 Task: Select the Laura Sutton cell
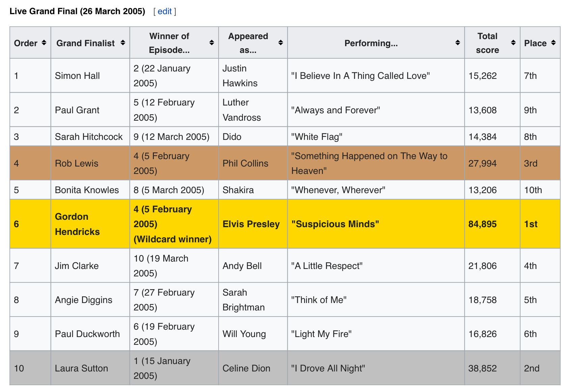pyautogui.click(x=90, y=368)
